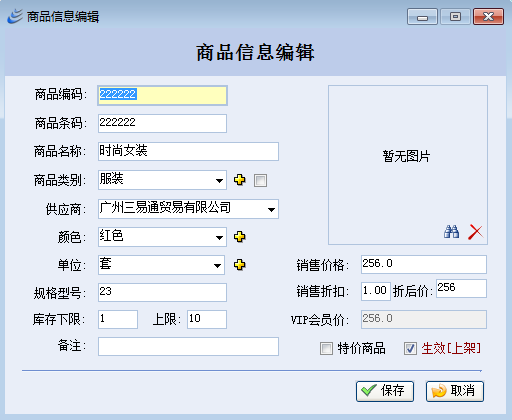
Task: Click the 保存 save button
Action: pyautogui.click(x=385, y=391)
